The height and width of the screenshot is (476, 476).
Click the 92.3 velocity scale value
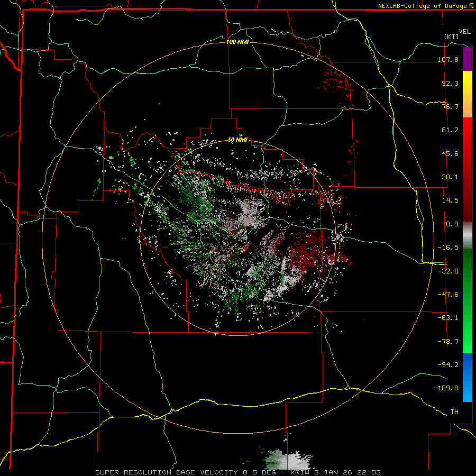[450, 83]
